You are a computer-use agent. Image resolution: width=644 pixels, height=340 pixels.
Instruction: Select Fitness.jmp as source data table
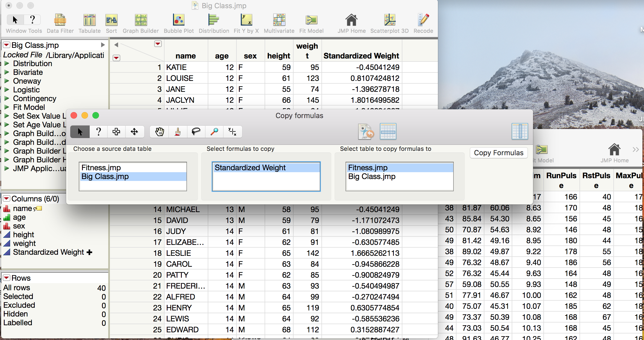(x=101, y=168)
